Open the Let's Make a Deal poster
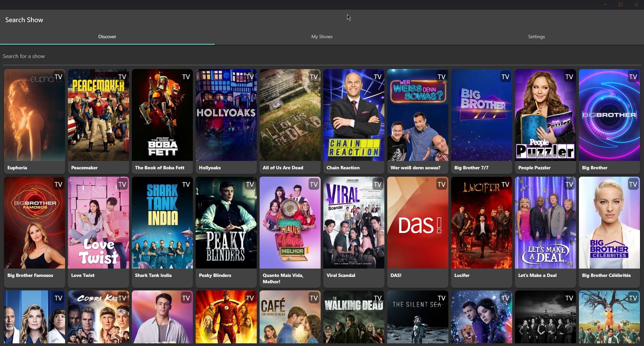The height and width of the screenshot is (346, 644). pos(545,223)
